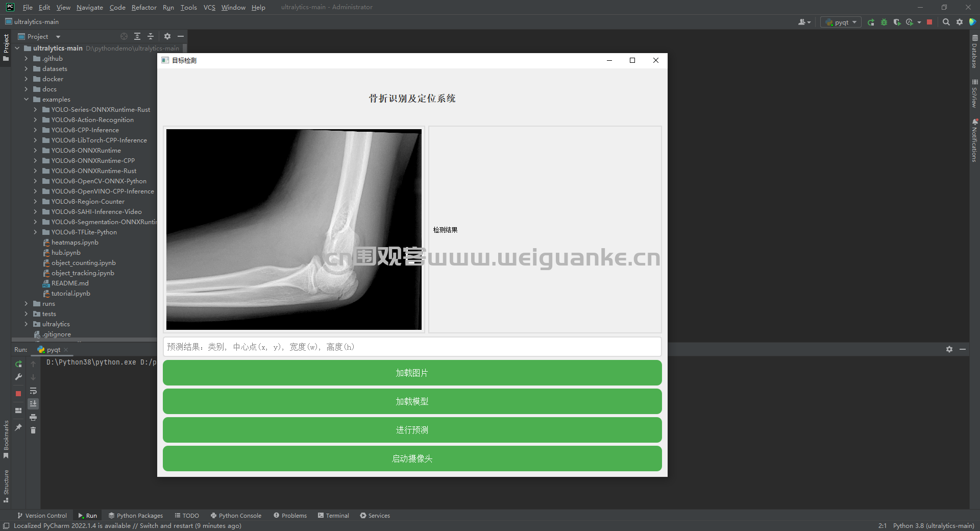980x531 pixels.
Task: Toggle scroll-to-end in the Run console
Action: [x=33, y=403]
